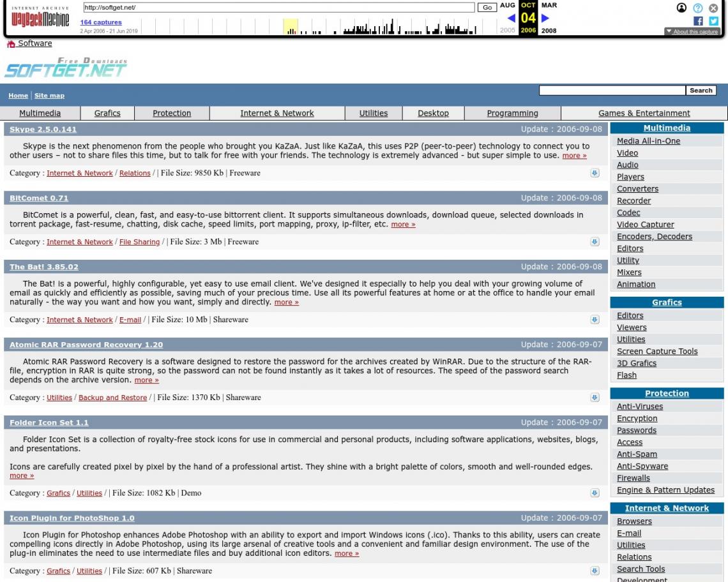
Task: Click Relations category link under Skype
Action: coord(135,173)
